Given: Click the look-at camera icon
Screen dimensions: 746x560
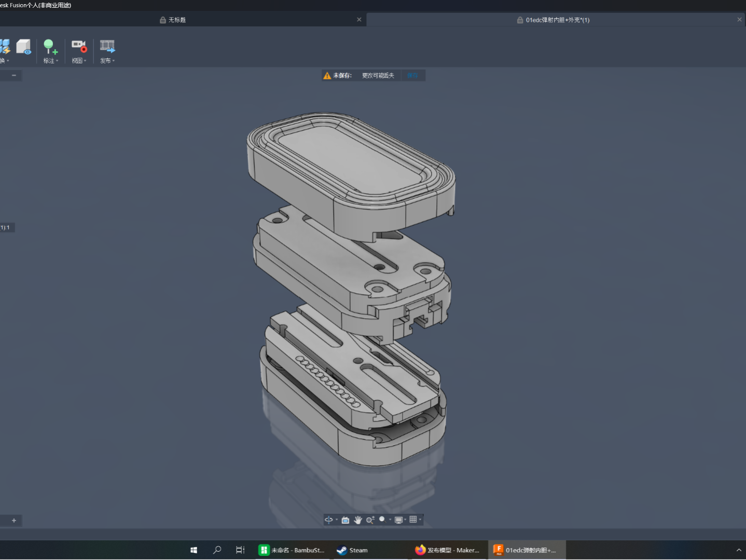Looking at the screenshot, I should coord(346,520).
